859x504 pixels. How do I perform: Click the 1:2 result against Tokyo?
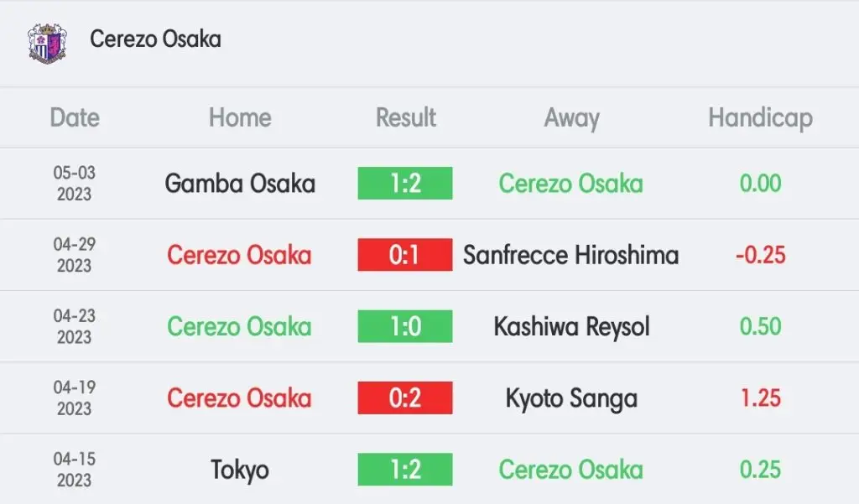pyautogui.click(x=405, y=470)
